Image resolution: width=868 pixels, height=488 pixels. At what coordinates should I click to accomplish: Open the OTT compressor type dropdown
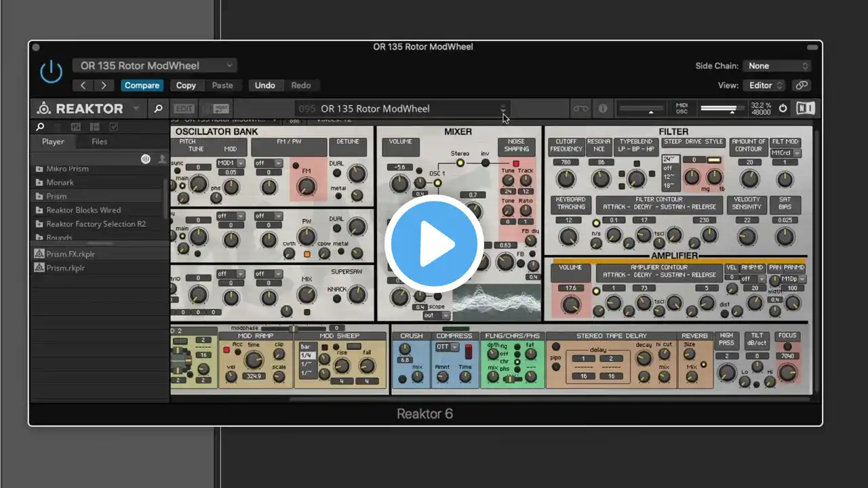click(447, 347)
